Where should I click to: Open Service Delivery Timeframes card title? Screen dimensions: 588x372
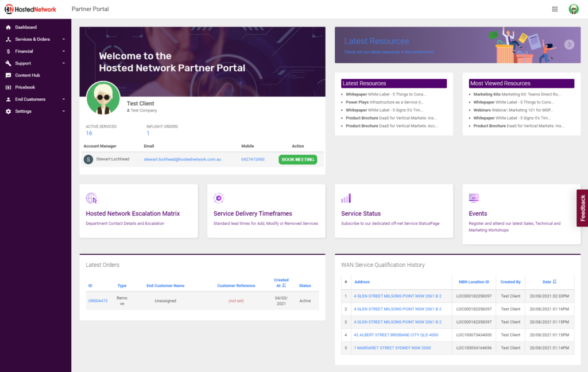pos(253,213)
